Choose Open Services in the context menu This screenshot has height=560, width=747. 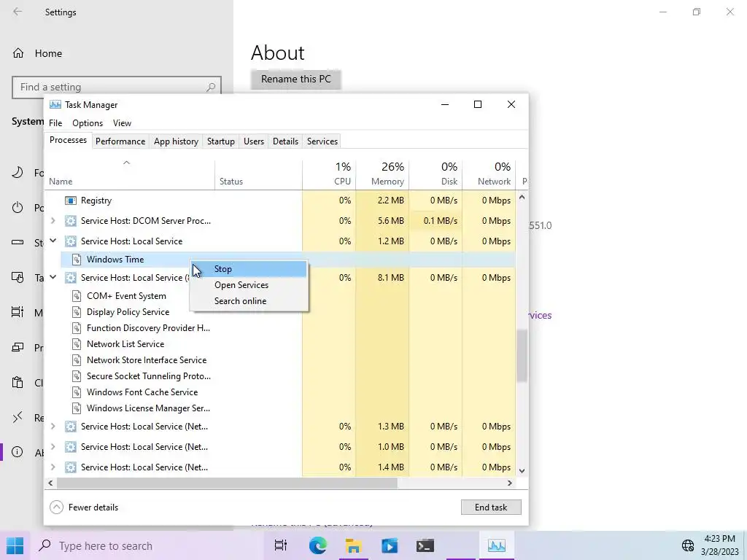pyautogui.click(x=249, y=285)
